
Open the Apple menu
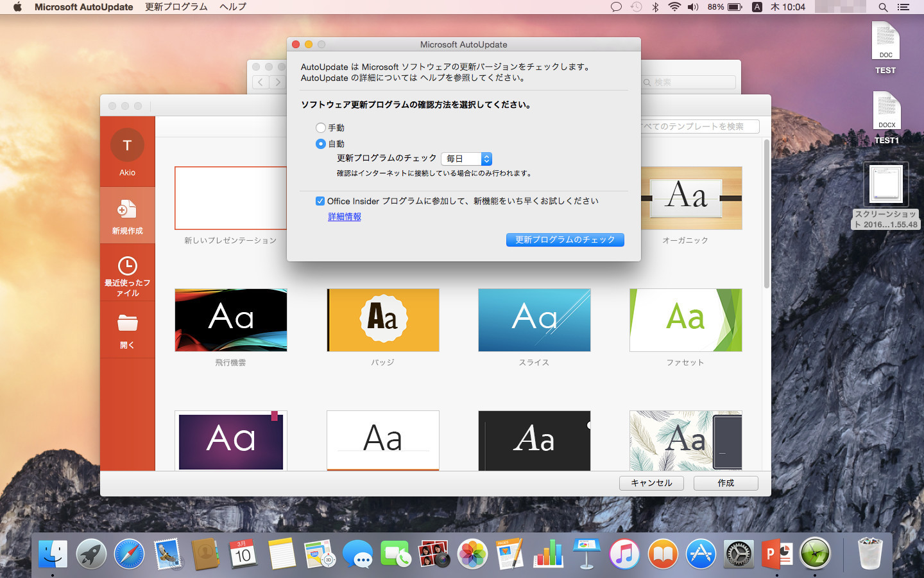click(17, 7)
